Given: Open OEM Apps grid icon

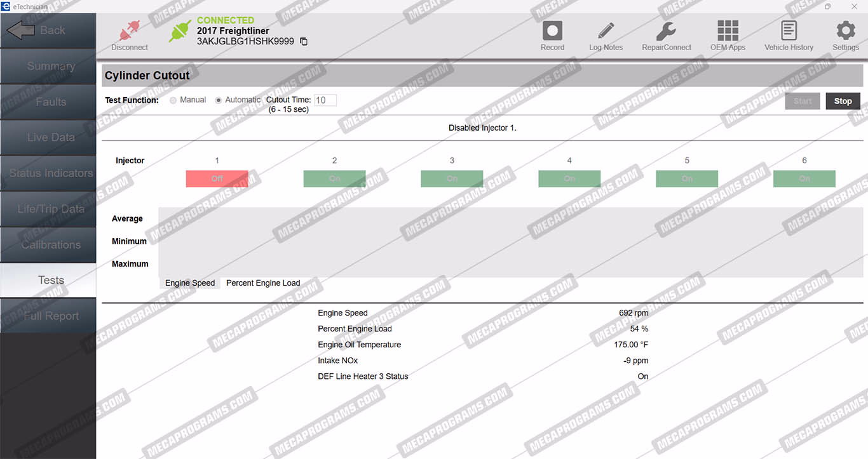Looking at the screenshot, I should (x=728, y=30).
